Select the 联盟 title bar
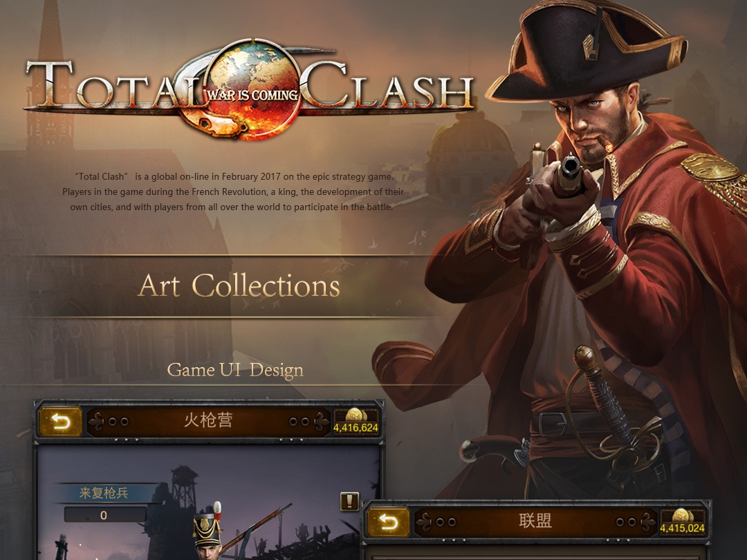The width and height of the screenshot is (747, 560). tap(535, 523)
